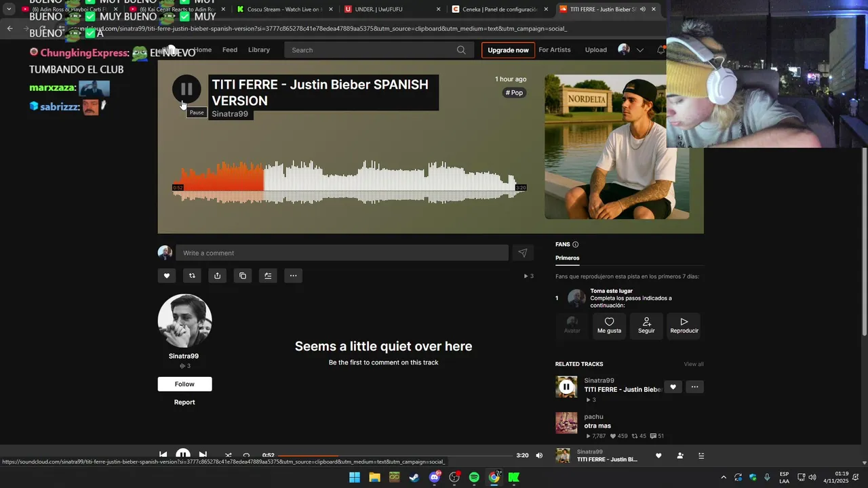This screenshot has height=488, width=868.
Task: Click the Upgrade now button
Action: point(508,50)
